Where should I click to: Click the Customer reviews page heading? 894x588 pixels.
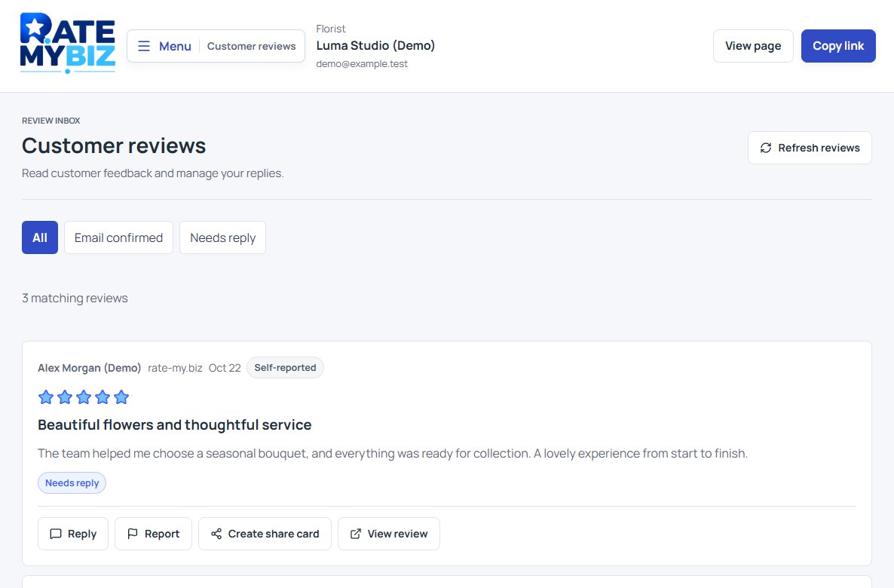tap(114, 145)
